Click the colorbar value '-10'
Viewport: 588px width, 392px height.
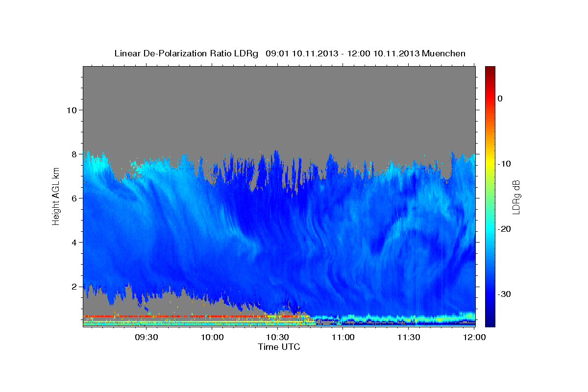505,164
